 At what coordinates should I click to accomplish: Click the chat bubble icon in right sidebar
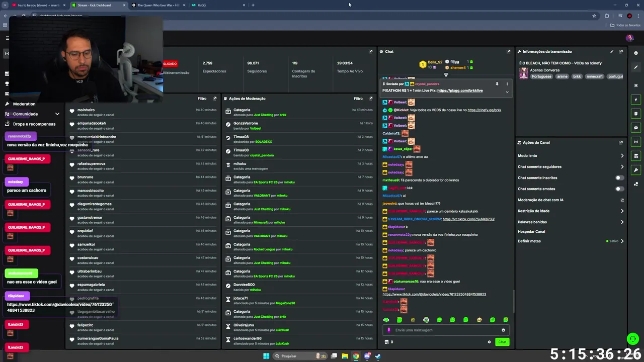point(636,128)
